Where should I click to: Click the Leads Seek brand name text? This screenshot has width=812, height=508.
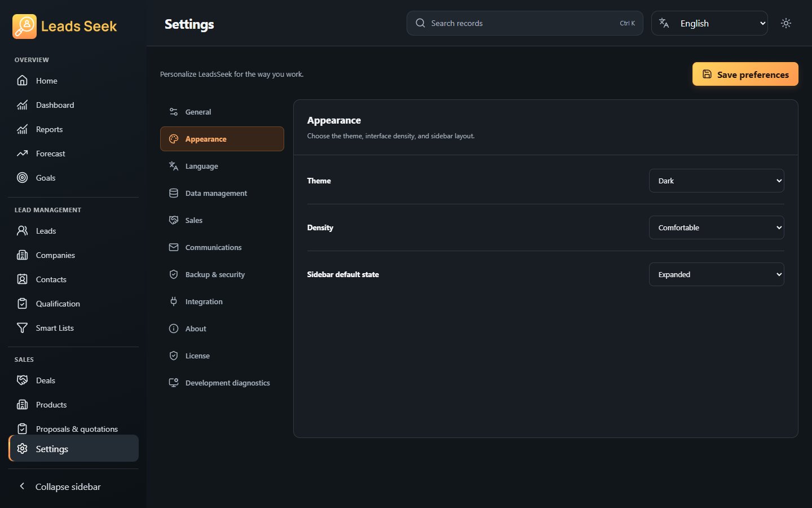click(79, 27)
